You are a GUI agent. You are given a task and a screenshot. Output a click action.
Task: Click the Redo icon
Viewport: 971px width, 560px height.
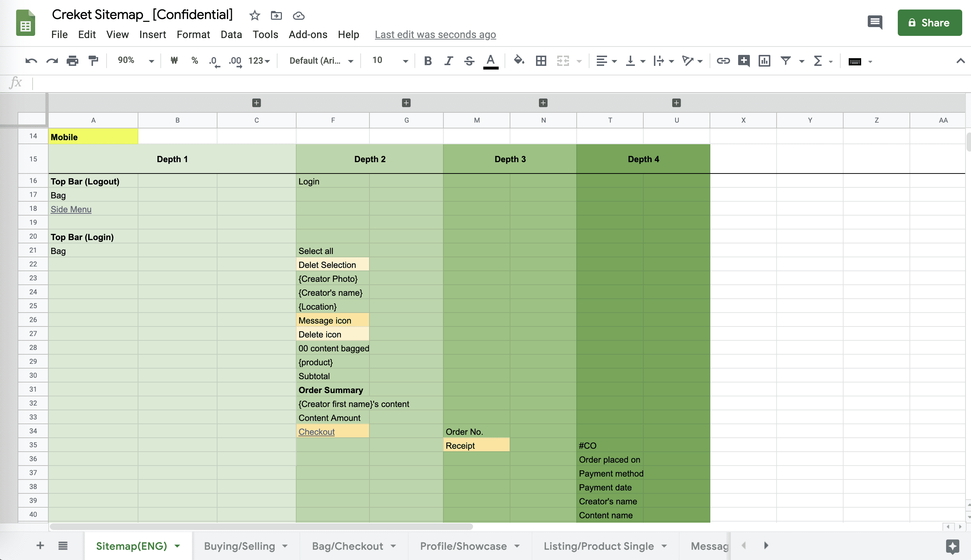[52, 61]
